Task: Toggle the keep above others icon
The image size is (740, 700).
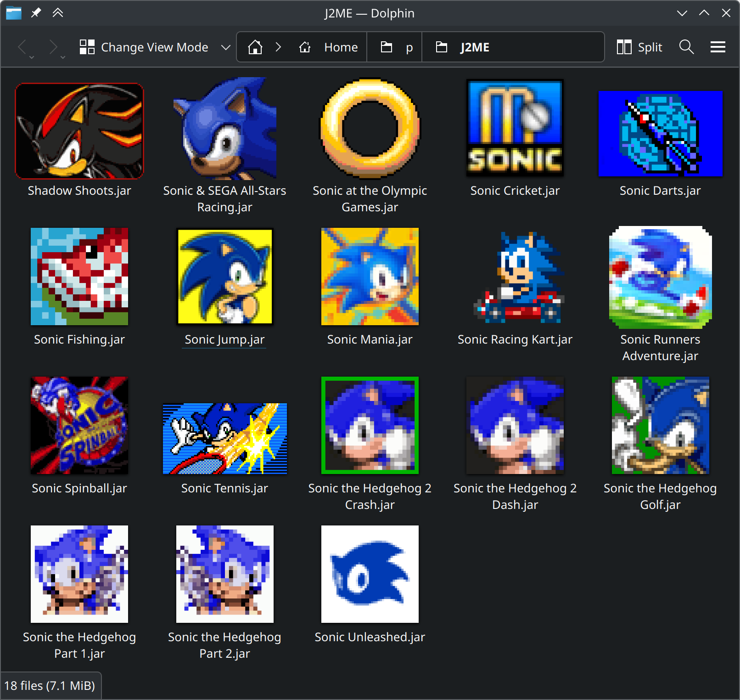Action: tap(57, 13)
